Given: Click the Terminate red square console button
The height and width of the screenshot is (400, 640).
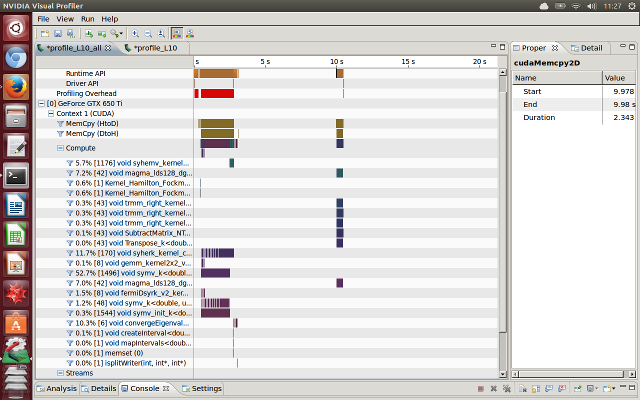Looking at the screenshot, I should (x=481, y=389).
